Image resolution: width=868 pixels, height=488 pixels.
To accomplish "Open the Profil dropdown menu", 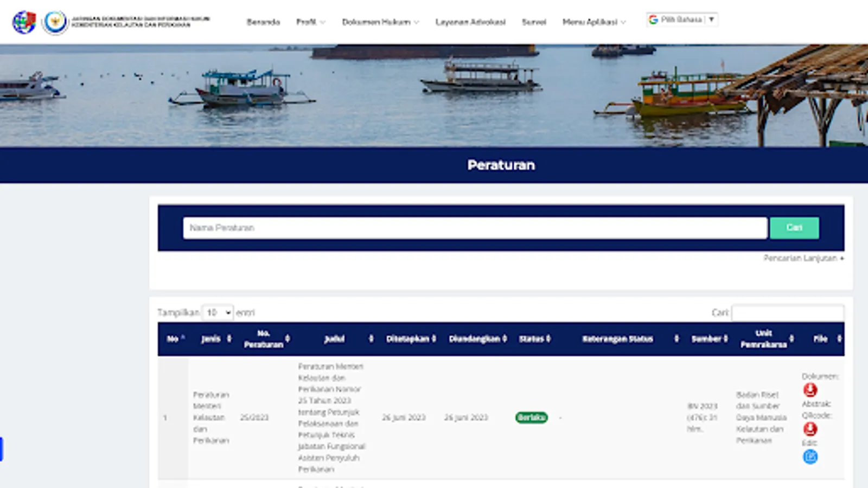I will pyautogui.click(x=310, y=22).
